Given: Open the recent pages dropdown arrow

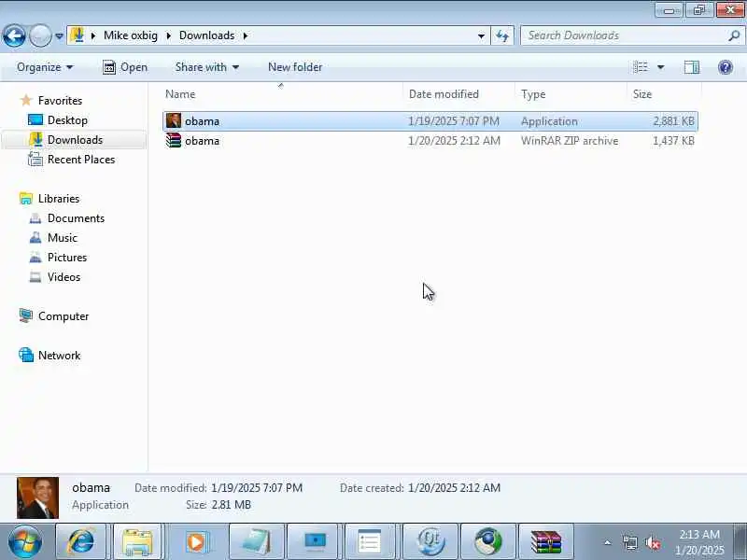Looking at the screenshot, I should [59, 35].
